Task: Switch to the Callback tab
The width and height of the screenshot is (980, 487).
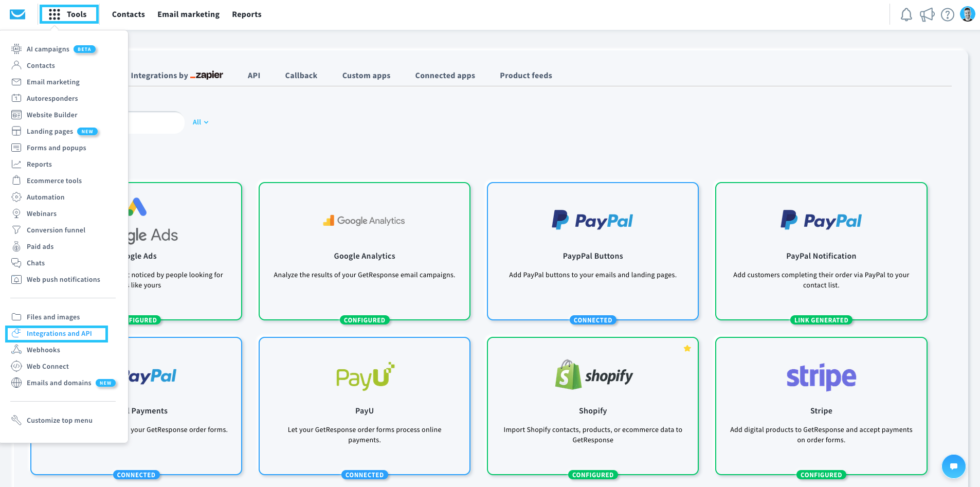Action: pos(301,76)
